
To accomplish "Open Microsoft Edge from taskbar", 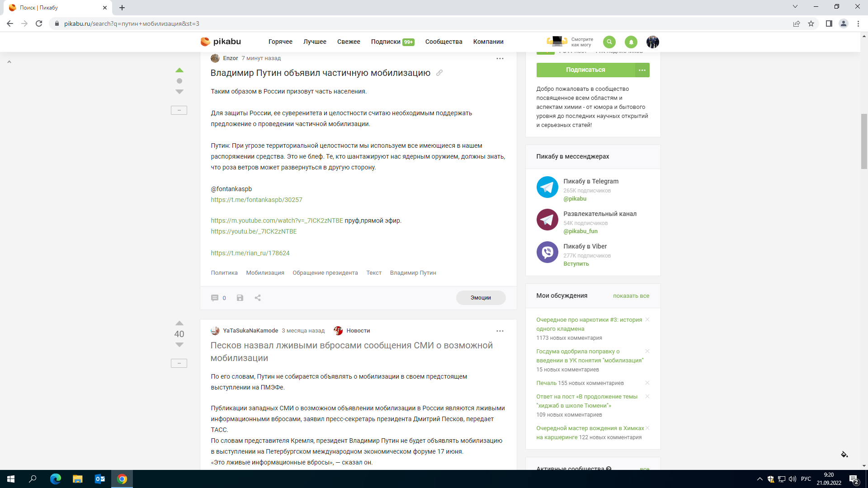I will 55,479.
